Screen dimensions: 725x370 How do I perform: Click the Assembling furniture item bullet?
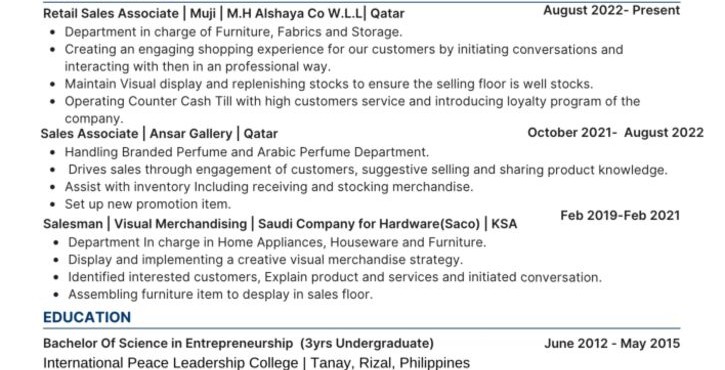point(220,294)
